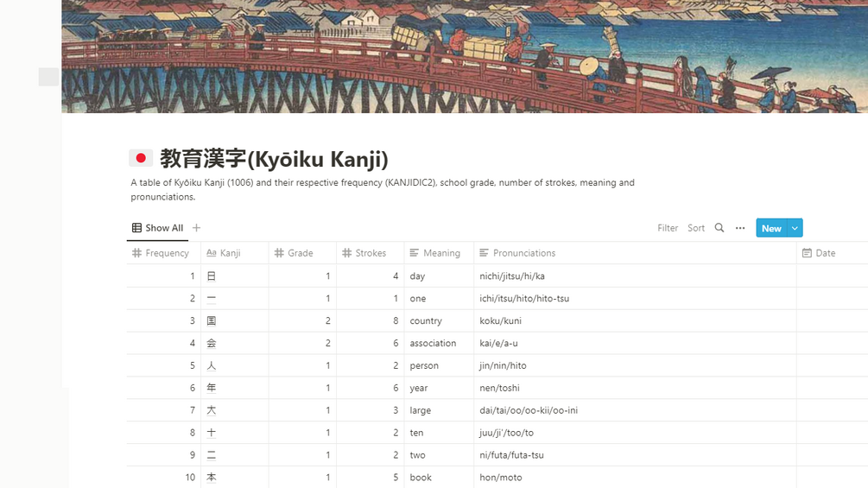The width and height of the screenshot is (868, 488).
Task: Create a new entry with New button
Action: (771, 228)
